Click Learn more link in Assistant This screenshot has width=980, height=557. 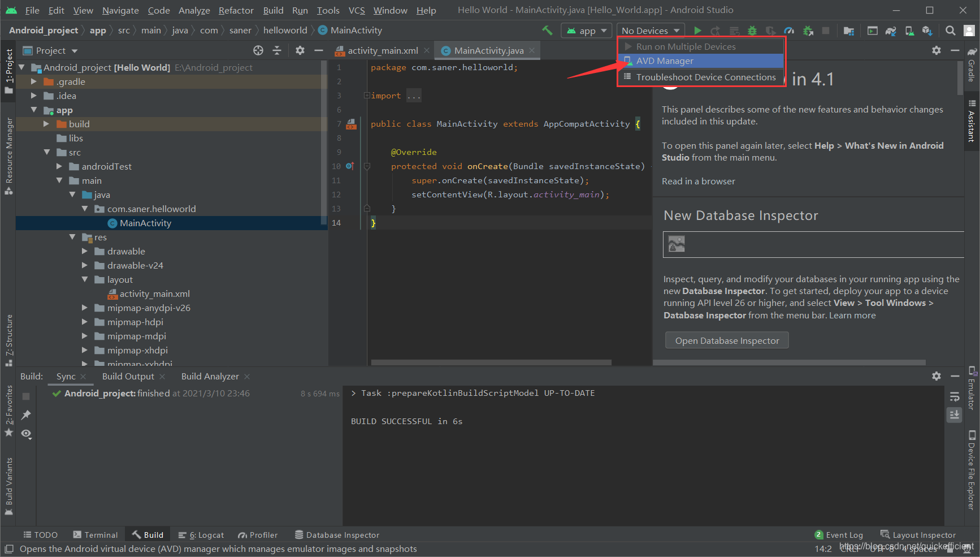[852, 315]
